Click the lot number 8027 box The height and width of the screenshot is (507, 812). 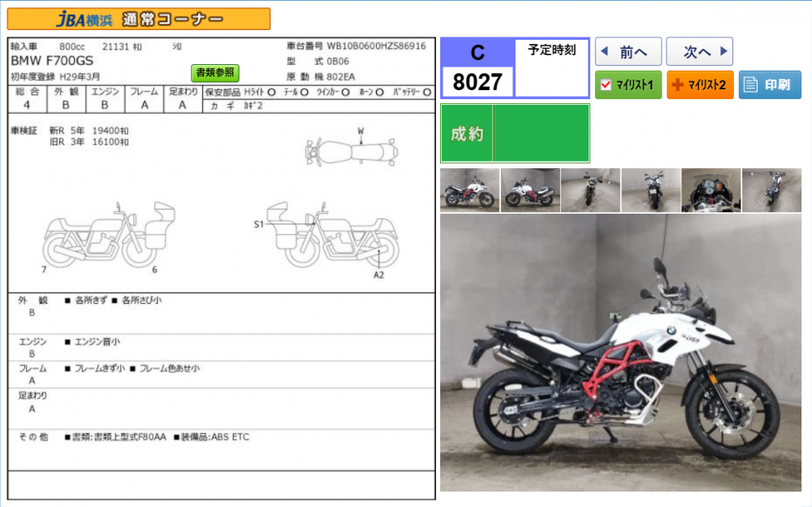click(x=477, y=82)
